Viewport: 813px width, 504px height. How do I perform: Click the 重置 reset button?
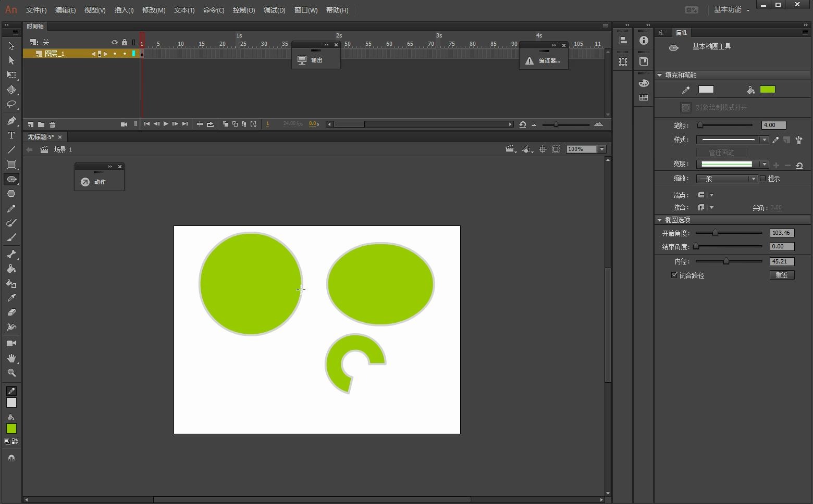pyautogui.click(x=782, y=275)
